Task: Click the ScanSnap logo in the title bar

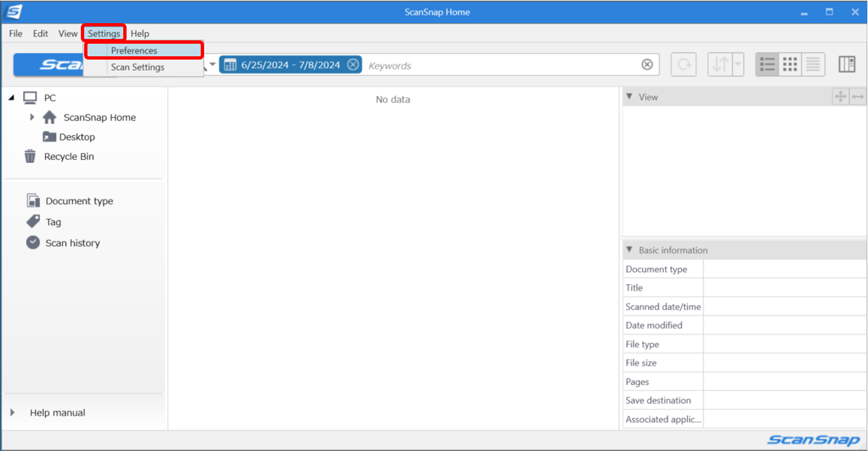Action: coord(14,12)
